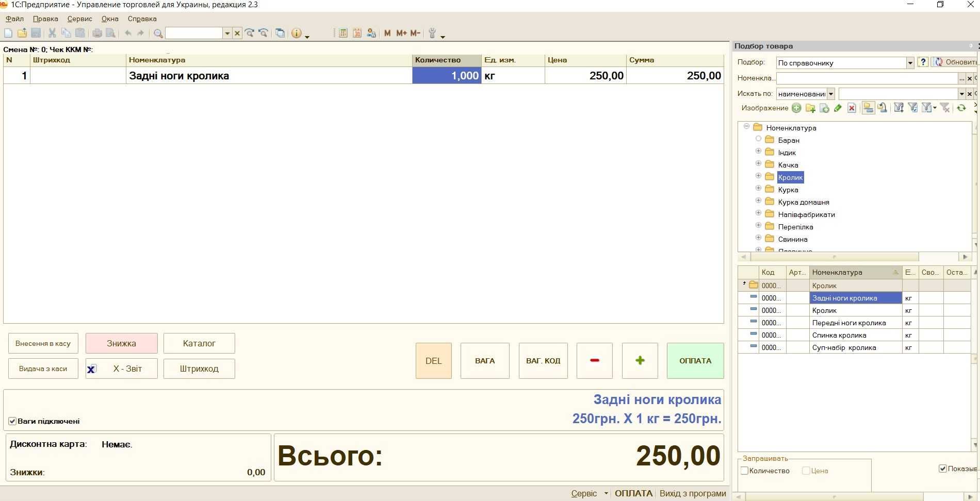This screenshot has height=501, width=980.
Task: Toggle the Показывать checkbox
Action: (x=943, y=469)
